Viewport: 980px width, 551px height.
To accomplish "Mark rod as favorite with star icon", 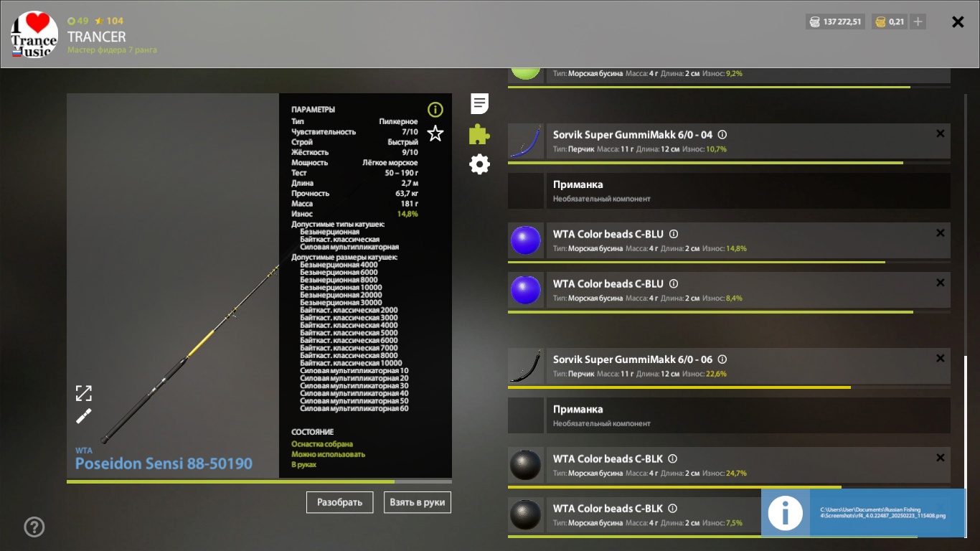I will pos(435,133).
